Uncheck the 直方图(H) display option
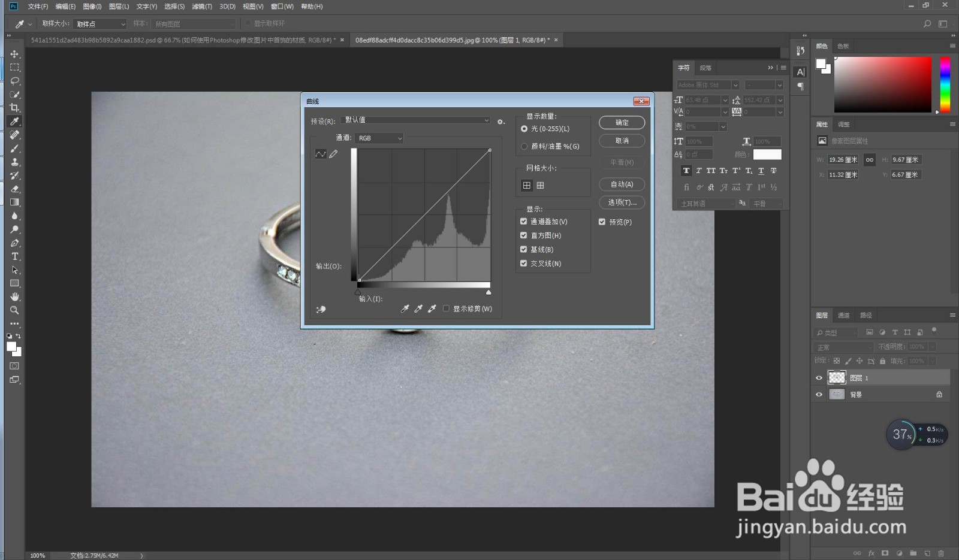This screenshot has height=560, width=959. [524, 235]
